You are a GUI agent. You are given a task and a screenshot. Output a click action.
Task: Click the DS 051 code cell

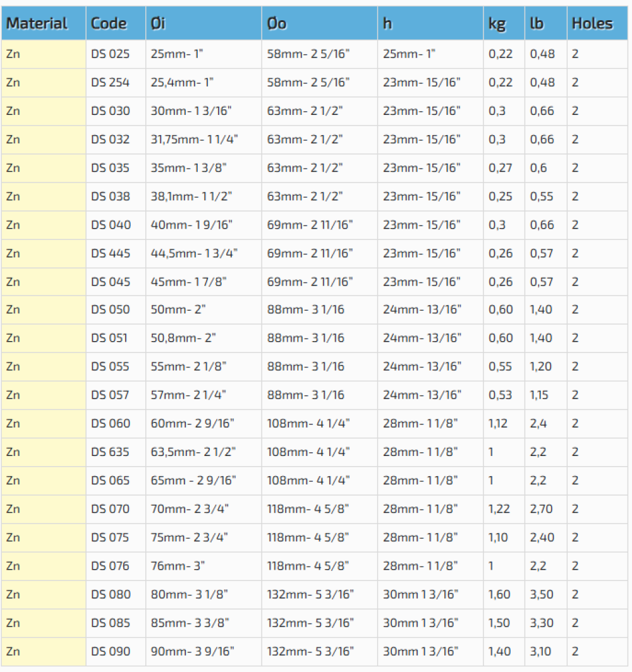click(x=109, y=338)
